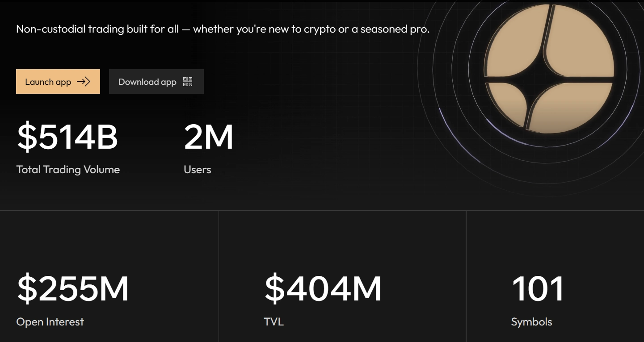Click the Launch app button
644x342 pixels.
58,82
